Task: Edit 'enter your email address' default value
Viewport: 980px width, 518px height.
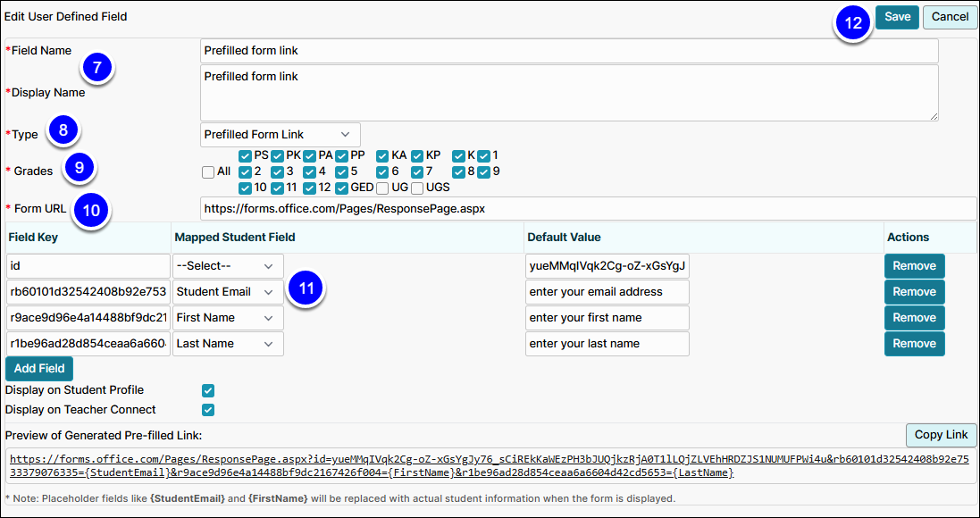Action: coord(607,292)
